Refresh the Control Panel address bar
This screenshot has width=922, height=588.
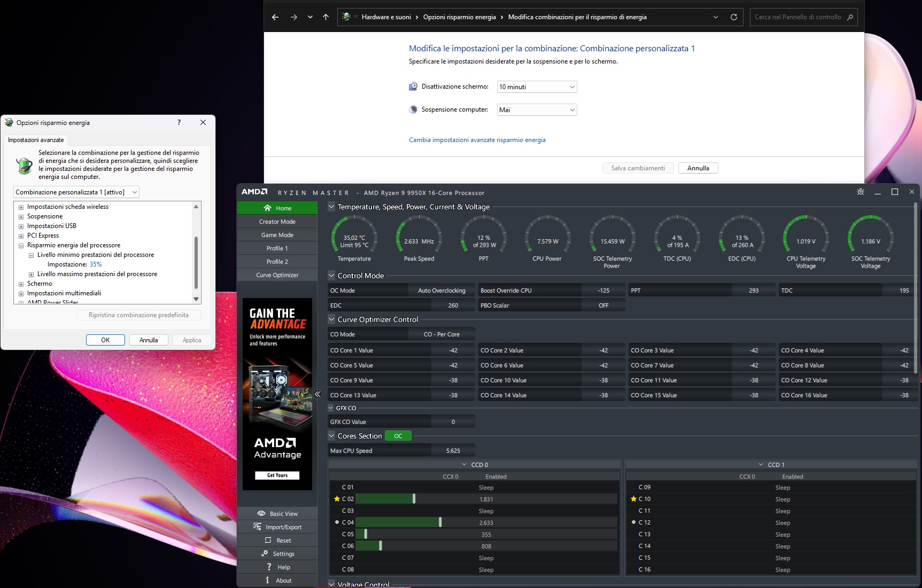pos(734,17)
